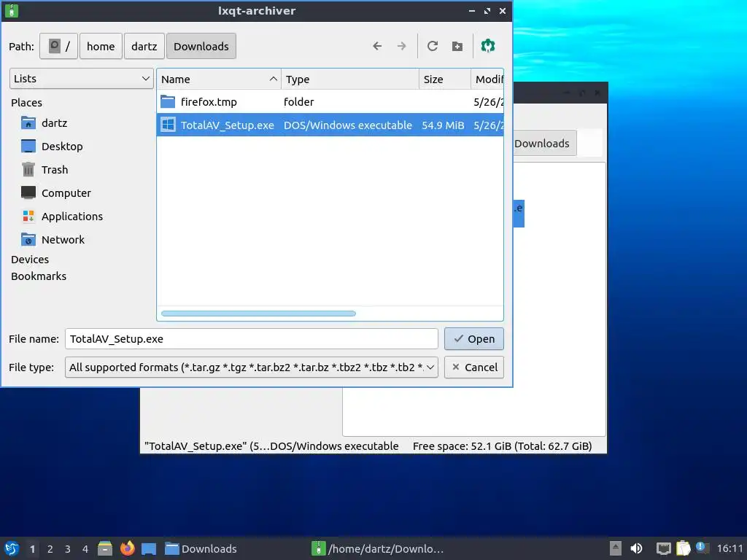Viewport: 747px width, 560px height.
Task: Click the update notifier tray icon
Action: pos(701,547)
